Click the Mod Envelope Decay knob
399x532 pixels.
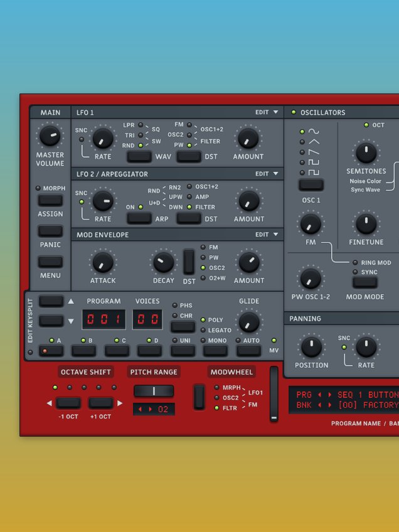click(163, 263)
